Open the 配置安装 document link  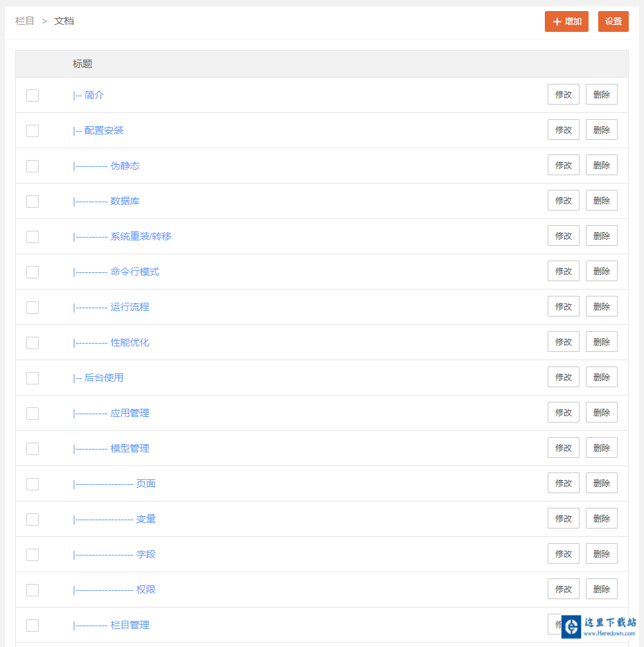click(104, 130)
